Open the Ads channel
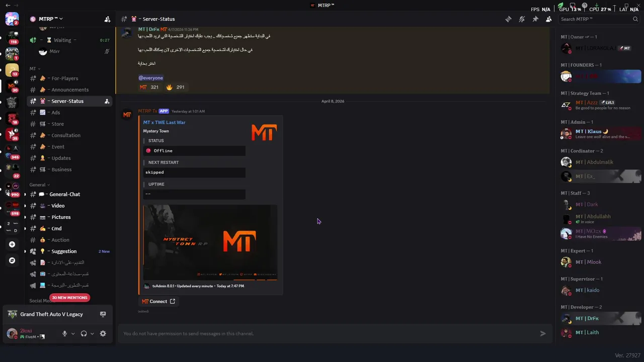The width and height of the screenshot is (644, 362). [69, 113]
